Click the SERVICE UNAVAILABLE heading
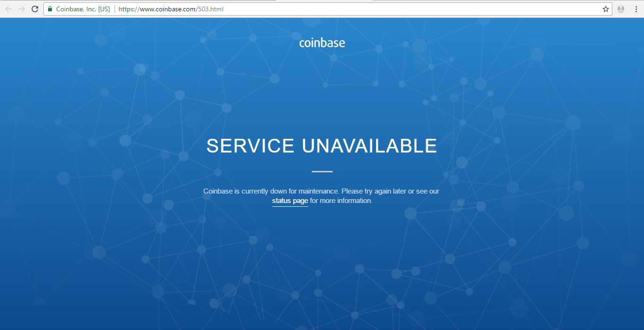Screen dimensions: 644x330 click(x=322, y=146)
